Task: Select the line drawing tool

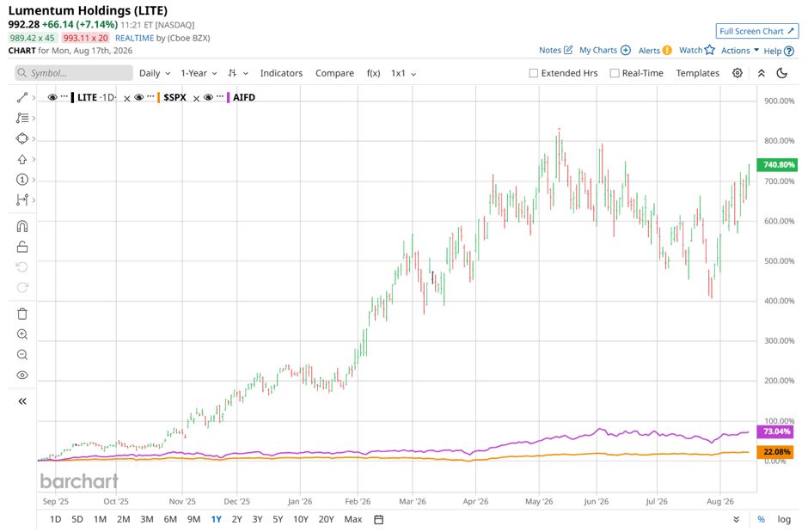Action: pyautogui.click(x=22, y=97)
